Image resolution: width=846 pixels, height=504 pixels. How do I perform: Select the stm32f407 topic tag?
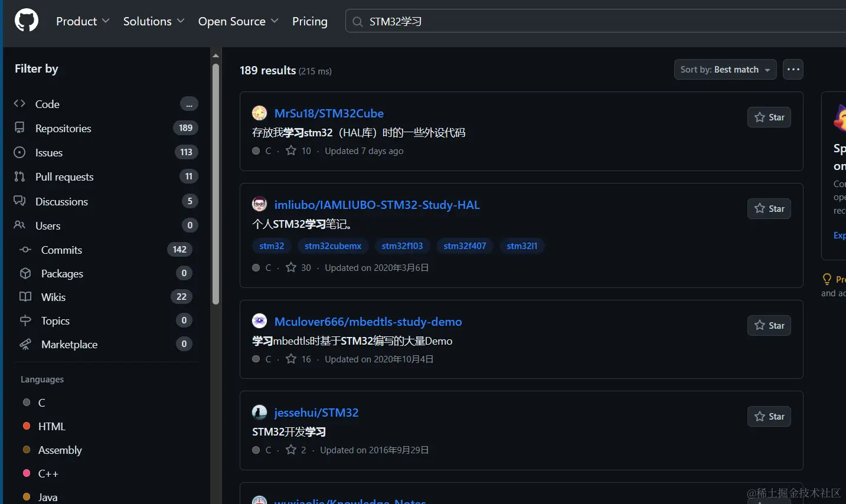[x=465, y=246]
